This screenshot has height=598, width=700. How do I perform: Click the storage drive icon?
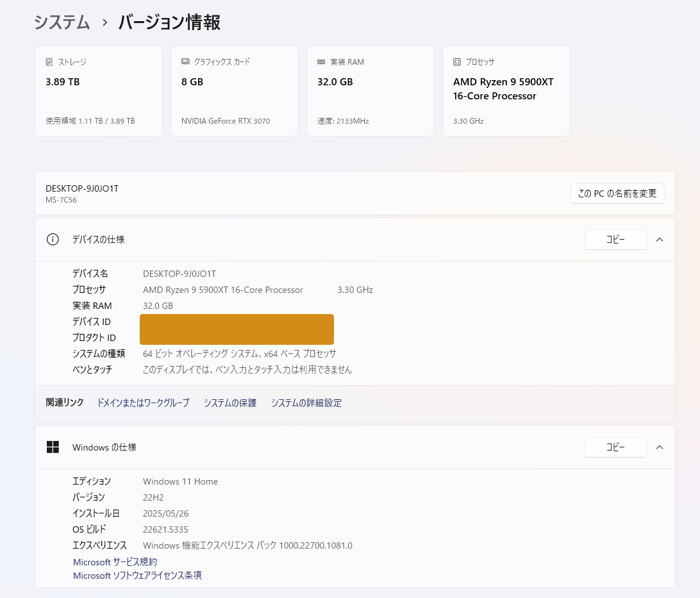49,62
